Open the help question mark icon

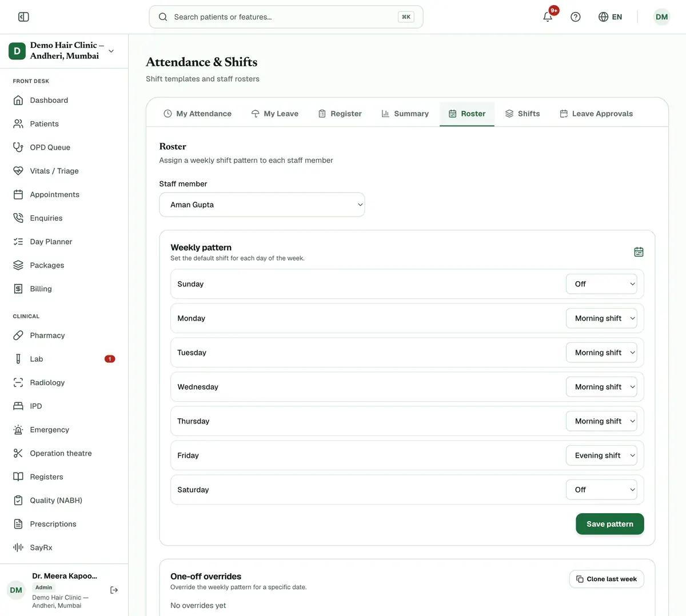click(576, 17)
